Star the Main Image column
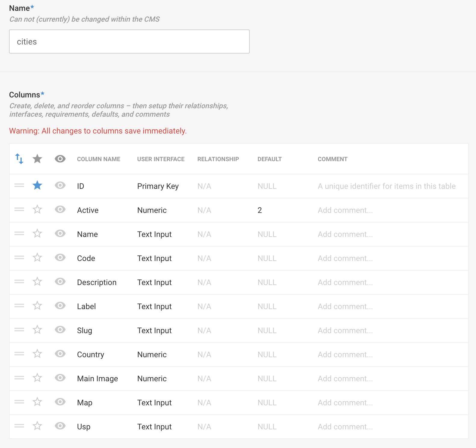This screenshot has height=448, width=476. [x=37, y=378]
